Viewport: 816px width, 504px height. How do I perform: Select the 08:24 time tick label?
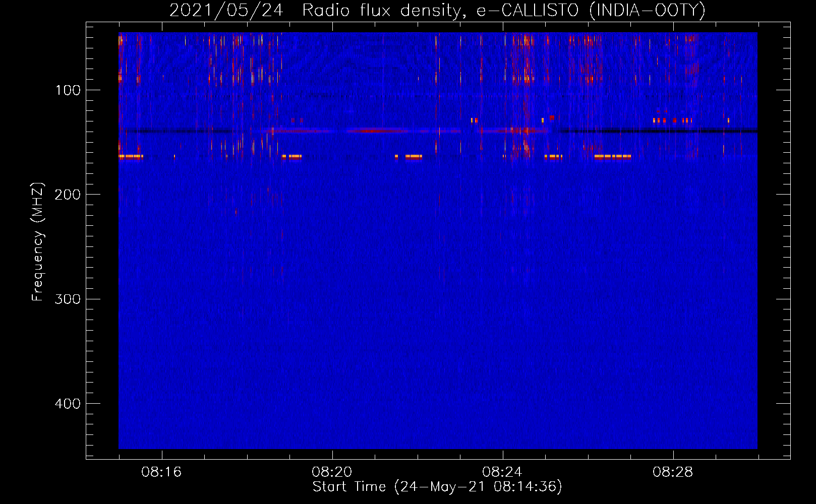click(x=502, y=472)
